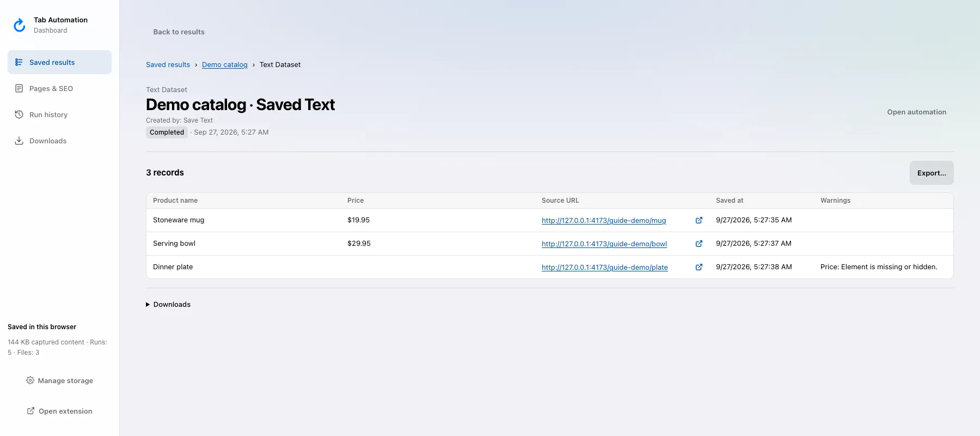980x436 pixels.
Task: Click the Downloads tray icon in sidebar
Action: [x=19, y=141]
